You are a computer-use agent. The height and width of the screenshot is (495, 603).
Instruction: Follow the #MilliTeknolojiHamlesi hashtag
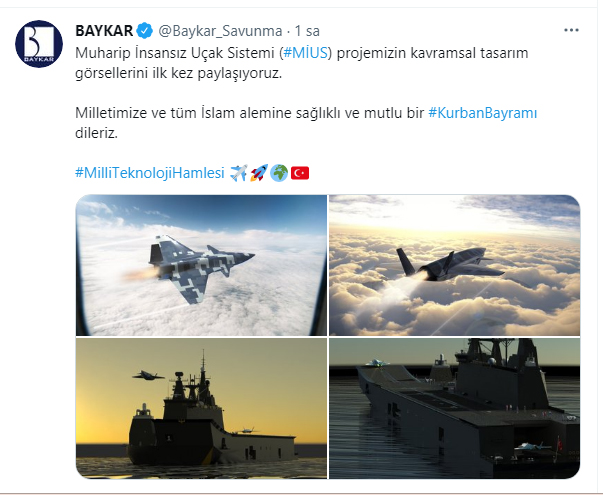click(150, 173)
